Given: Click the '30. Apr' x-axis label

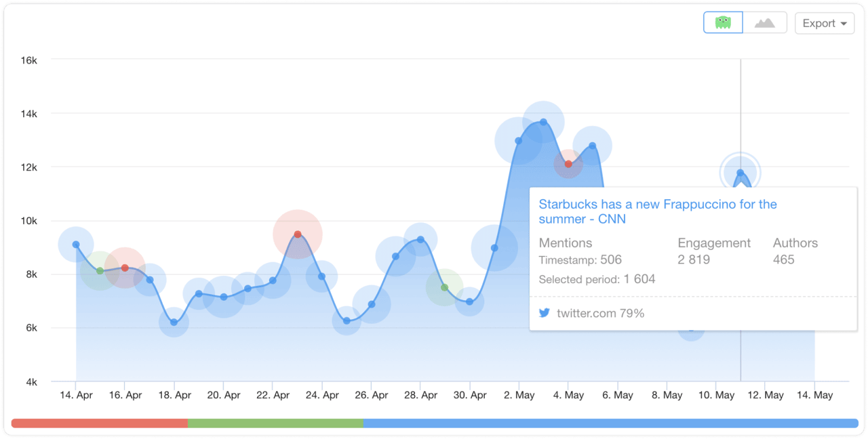Looking at the screenshot, I should click(469, 395).
